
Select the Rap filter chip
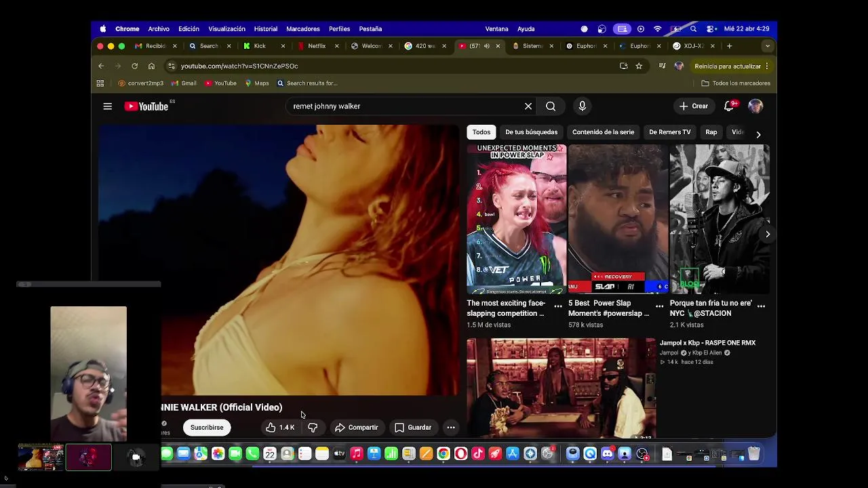711,132
